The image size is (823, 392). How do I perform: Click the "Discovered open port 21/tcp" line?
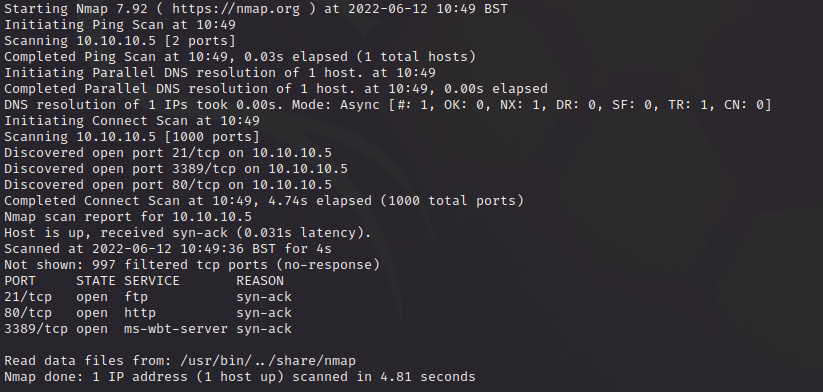pos(168,153)
